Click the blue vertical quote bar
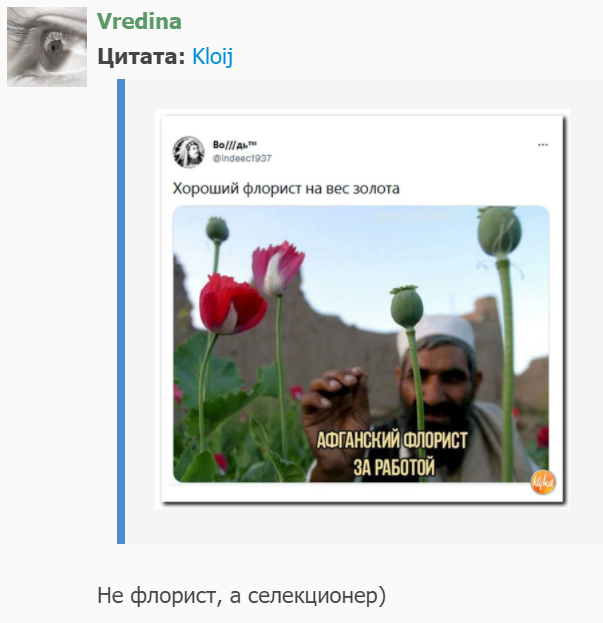Viewport: 603px width, 623px height. click(x=121, y=311)
